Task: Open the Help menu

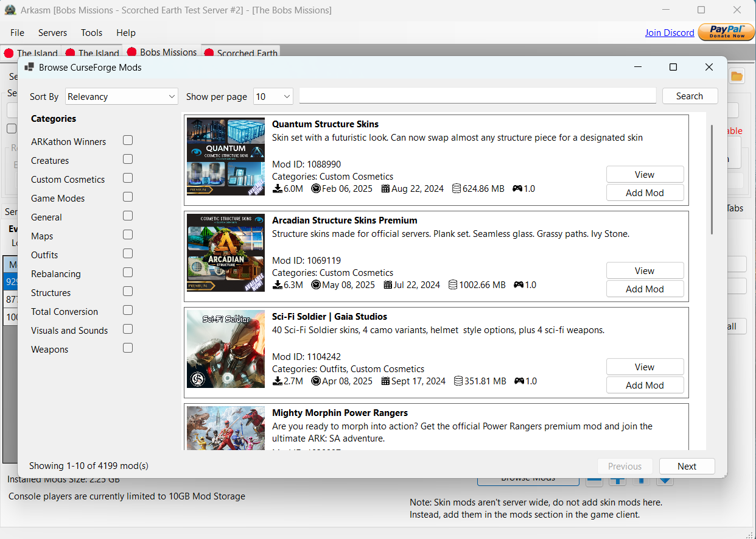Action: 126,33
